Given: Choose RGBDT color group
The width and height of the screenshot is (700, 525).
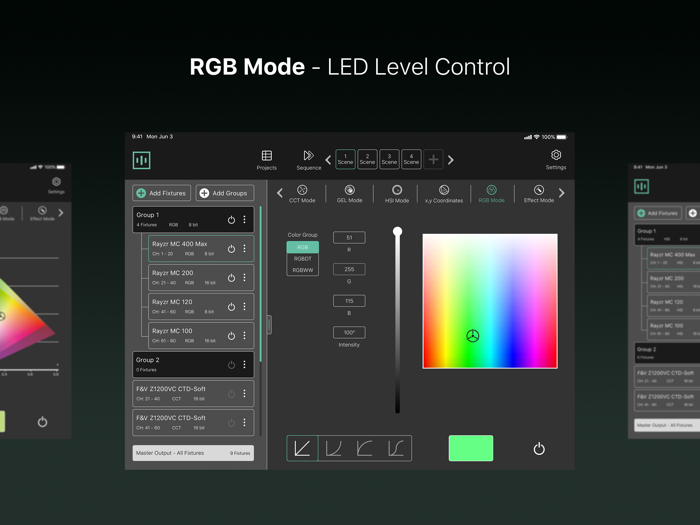Looking at the screenshot, I should 303,258.
